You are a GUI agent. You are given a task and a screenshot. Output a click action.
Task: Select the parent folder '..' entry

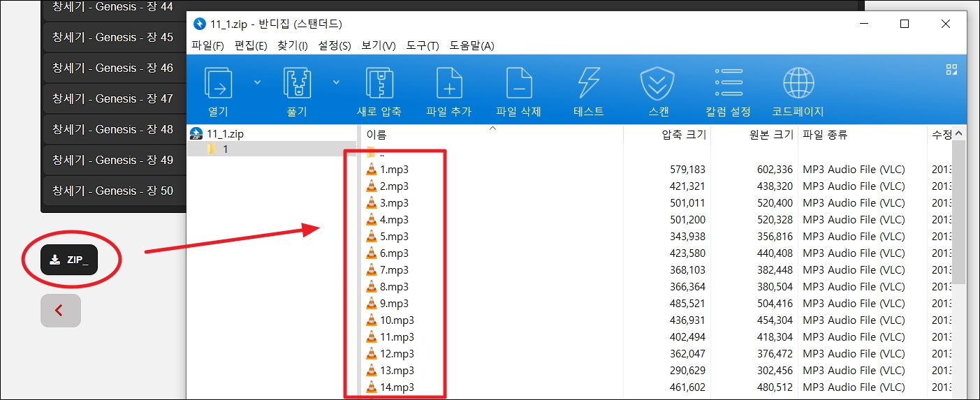[375, 153]
